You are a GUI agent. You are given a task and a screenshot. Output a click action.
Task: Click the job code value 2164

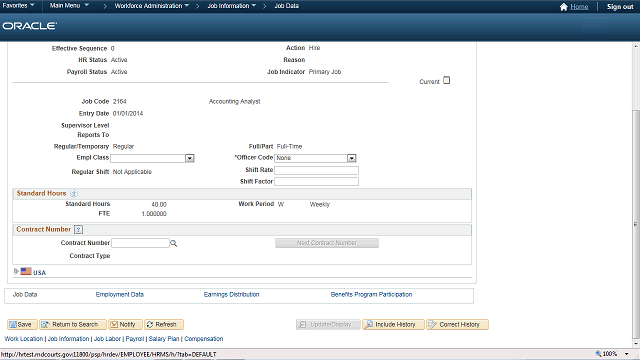click(x=120, y=101)
